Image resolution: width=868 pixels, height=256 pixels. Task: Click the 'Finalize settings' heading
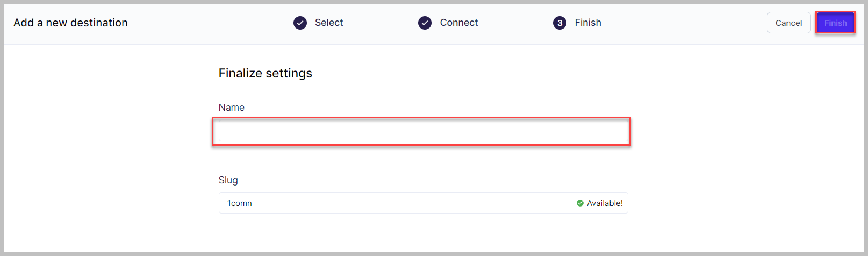pyautogui.click(x=266, y=73)
